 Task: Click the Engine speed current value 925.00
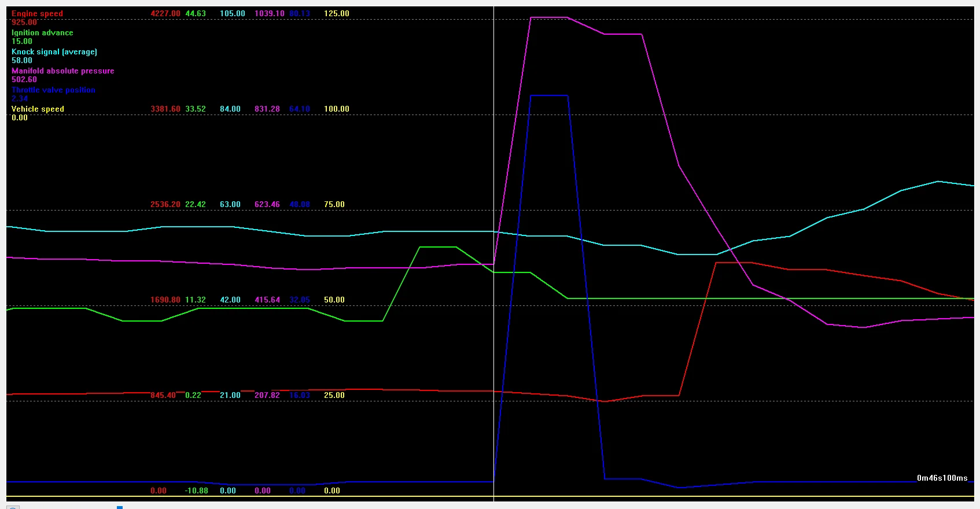pyautogui.click(x=24, y=22)
